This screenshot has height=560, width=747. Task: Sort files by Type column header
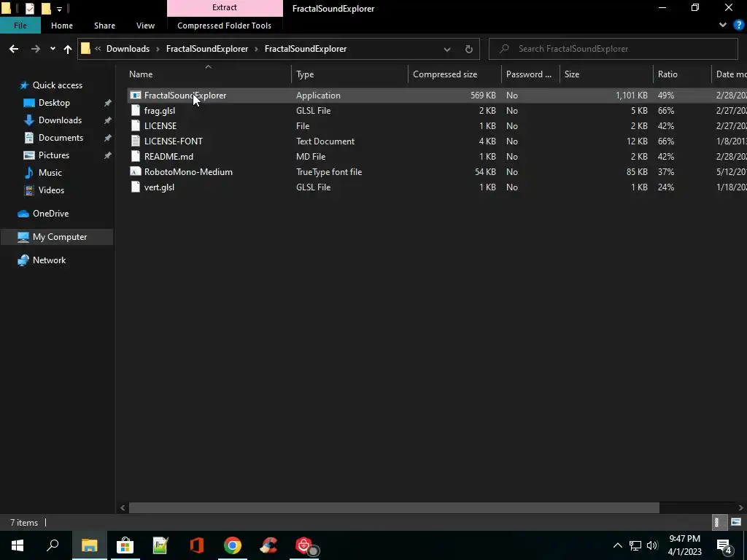(305, 74)
